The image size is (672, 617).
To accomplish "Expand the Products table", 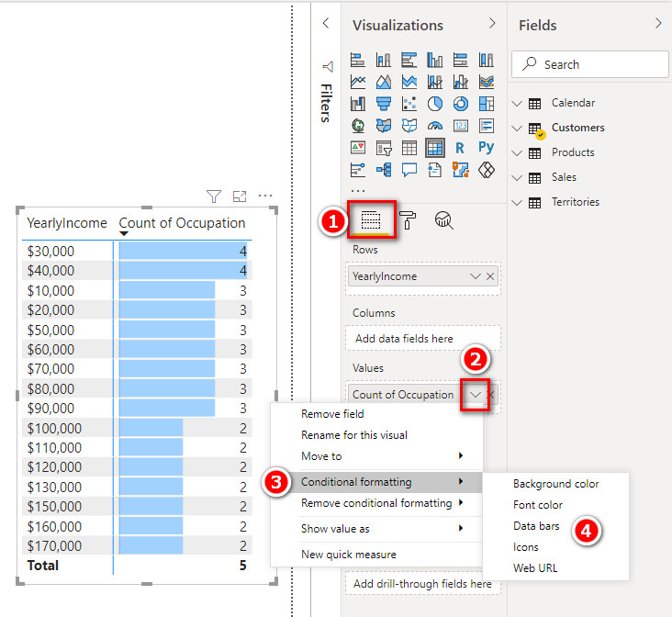I will pyautogui.click(x=517, y=153).
